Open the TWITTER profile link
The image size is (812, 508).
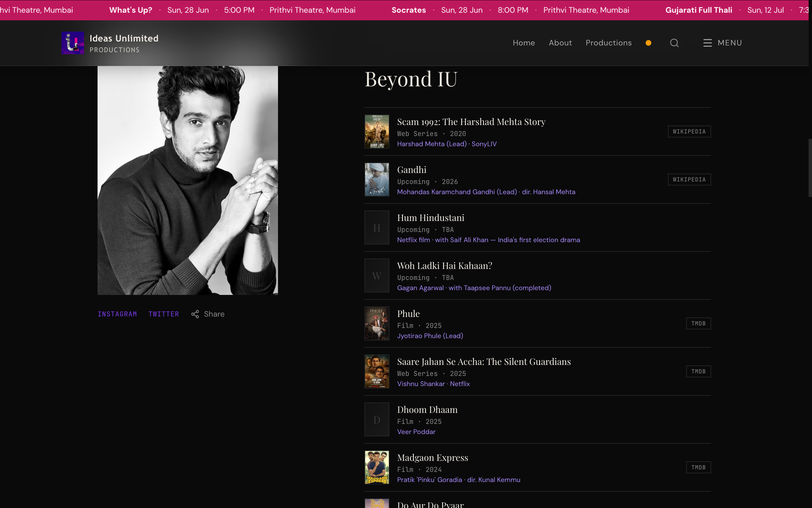[x=164, y=314]
